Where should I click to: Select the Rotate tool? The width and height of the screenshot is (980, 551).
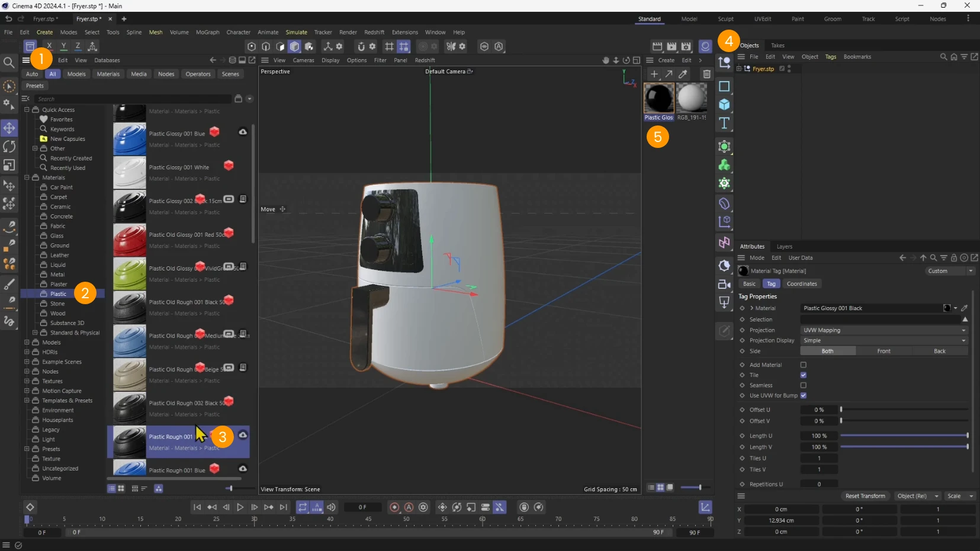pyautogui.click(x=9, y=146)
